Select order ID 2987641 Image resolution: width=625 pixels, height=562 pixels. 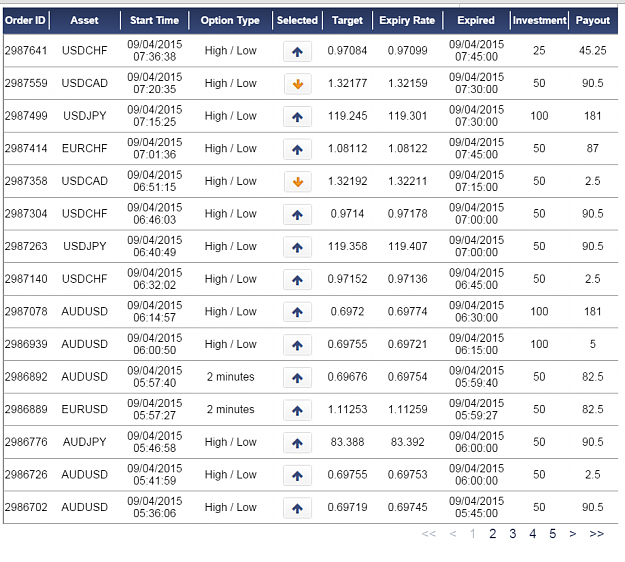coord(26,51)
